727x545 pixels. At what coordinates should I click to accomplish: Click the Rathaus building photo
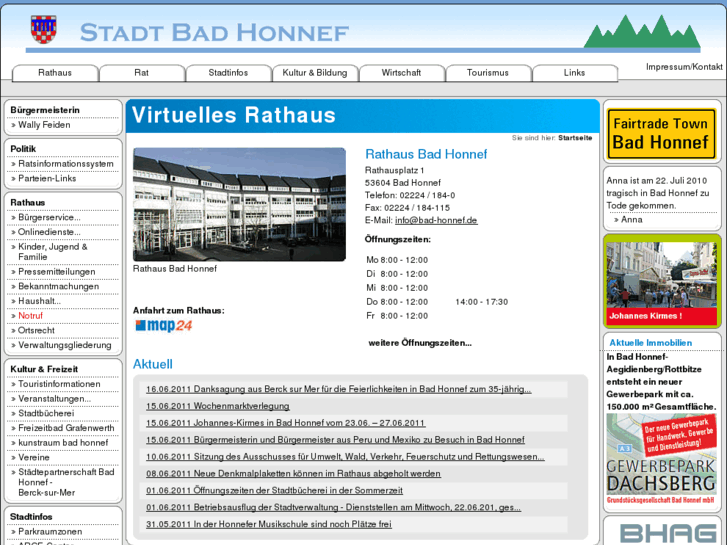pos(239,205)
